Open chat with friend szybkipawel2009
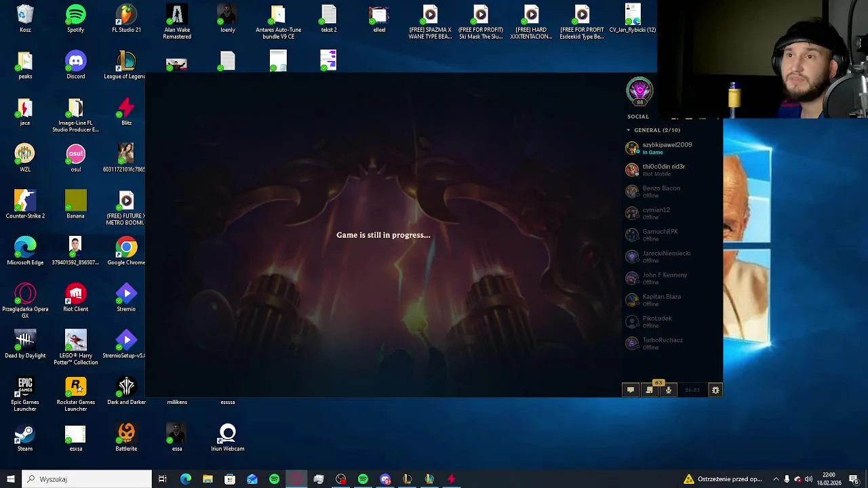The image size is (868, 488). point(672,148)
